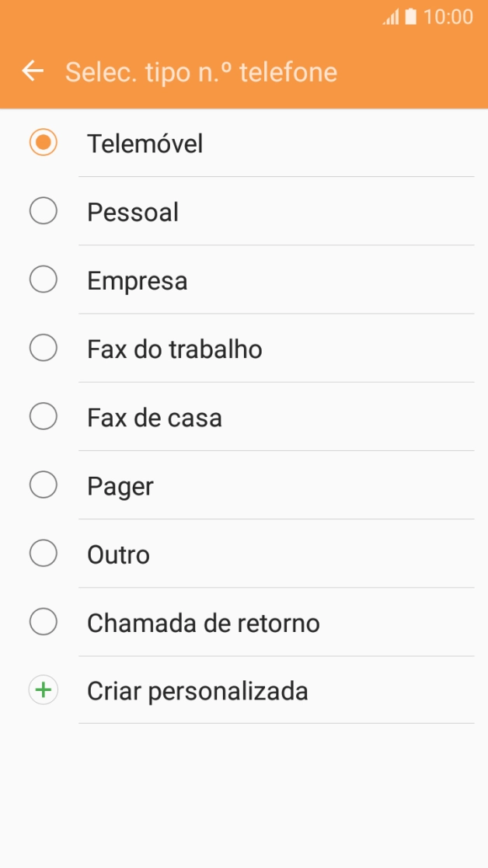Select Outro as the phone type
The height and width of the screenshot is (868, 488).
pyautogui.click(x=43, y=554)
